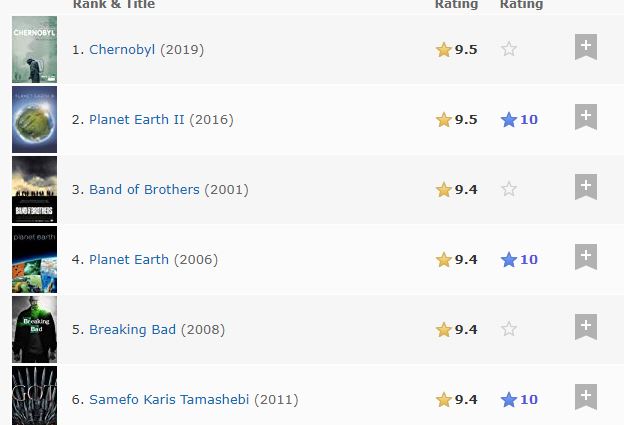The height and width of the screenshot is (425, 624).
Task: Change your 10 rating for Planet Earth (2006)
Action: coord(518,260)
